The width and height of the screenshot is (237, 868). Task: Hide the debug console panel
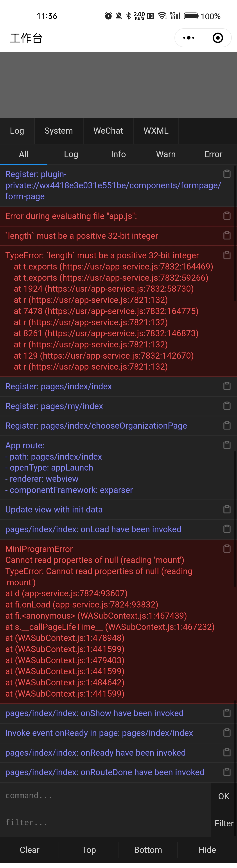[x=207, y=850]
